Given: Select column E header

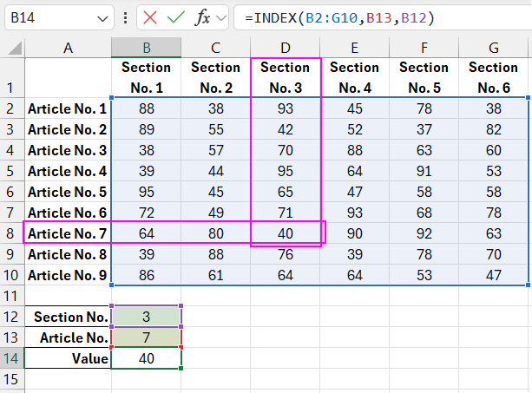Looking at the screenshot, I should click(x=355, y=48).
